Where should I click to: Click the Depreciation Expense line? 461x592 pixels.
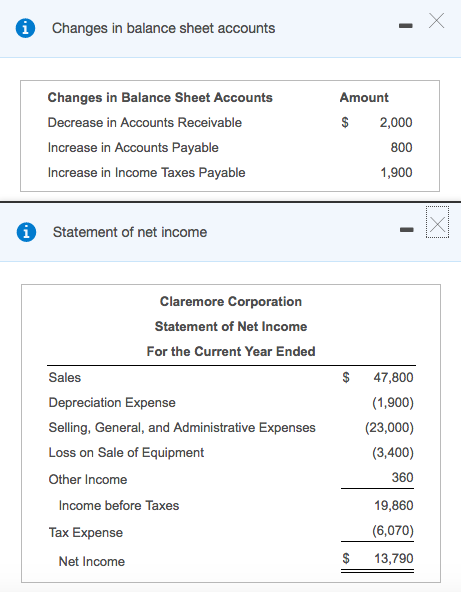[231, 402]
